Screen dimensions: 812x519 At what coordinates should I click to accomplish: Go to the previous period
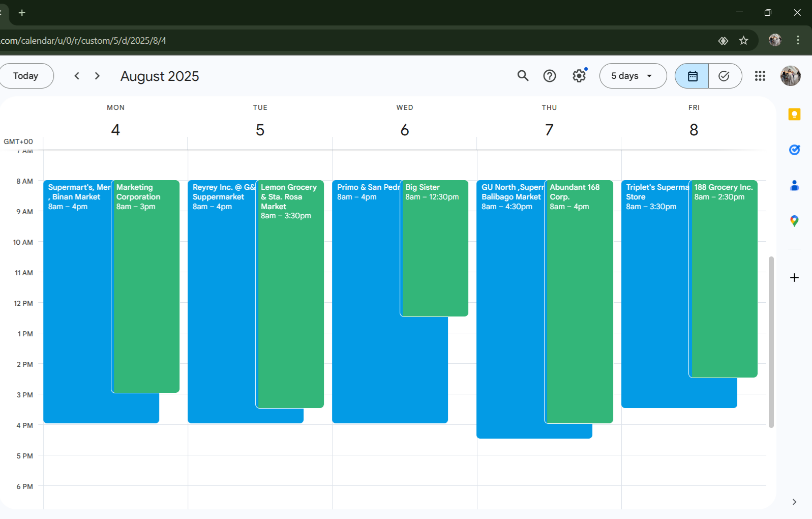pyautogui.click(x=77, y=76)
